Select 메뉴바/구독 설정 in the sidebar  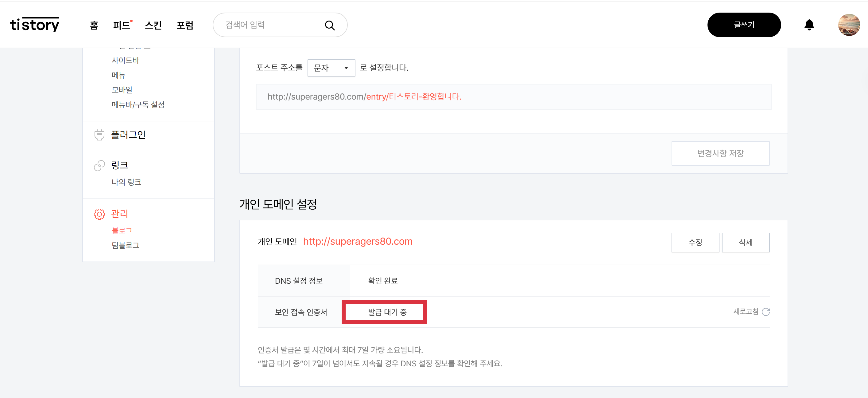tap(138, 104)
